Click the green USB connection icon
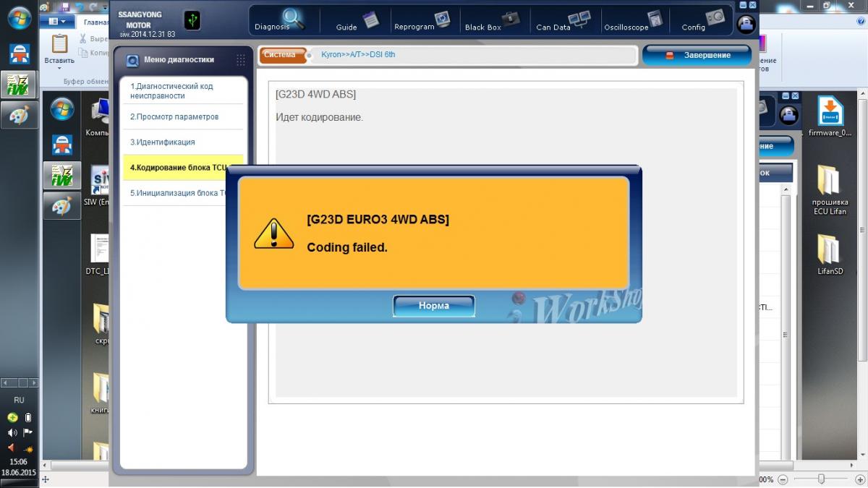This screenshot has height=488, width=868. tap(192, 20)
